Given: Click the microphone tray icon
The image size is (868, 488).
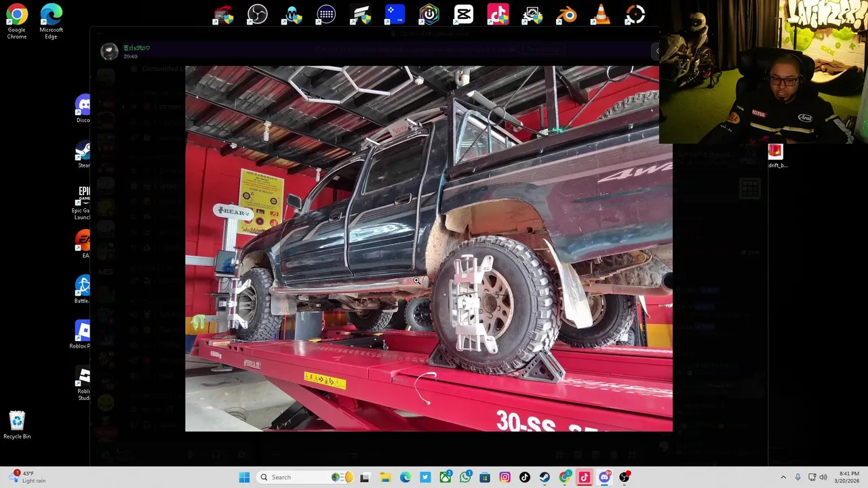Looking at the screenshot, I should (797, 477).
